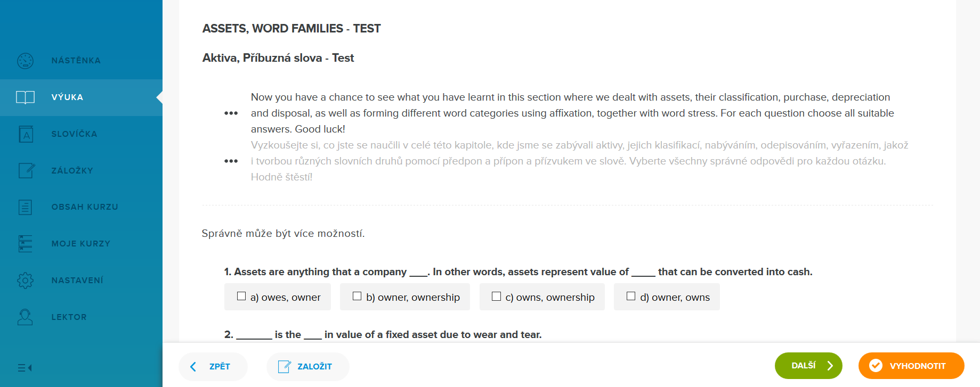Open Slovíčka vocabulary icon in sidebar

[26, 134]
